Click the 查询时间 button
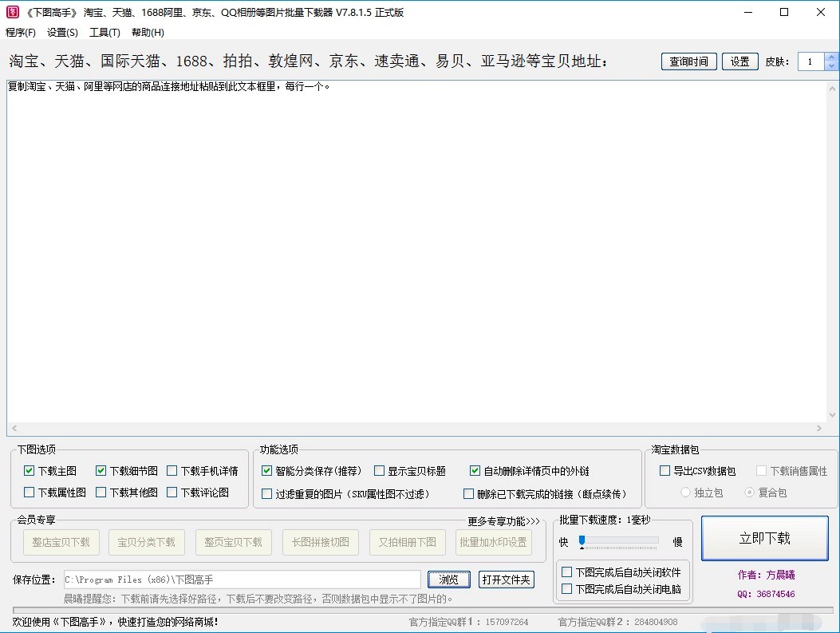Viewport: 840px width, 633px height. click(688, 61)
